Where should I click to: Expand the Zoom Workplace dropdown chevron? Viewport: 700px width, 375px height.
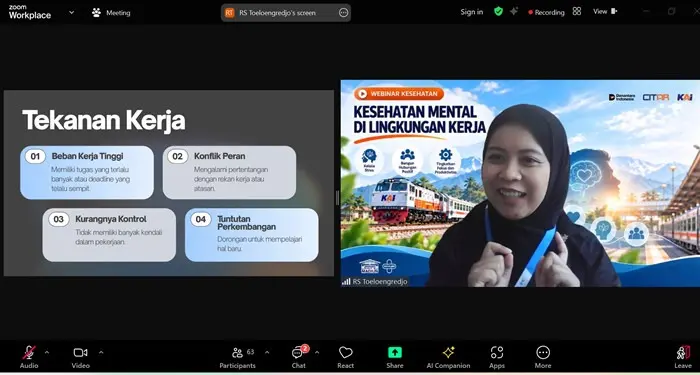pos(71,12)
